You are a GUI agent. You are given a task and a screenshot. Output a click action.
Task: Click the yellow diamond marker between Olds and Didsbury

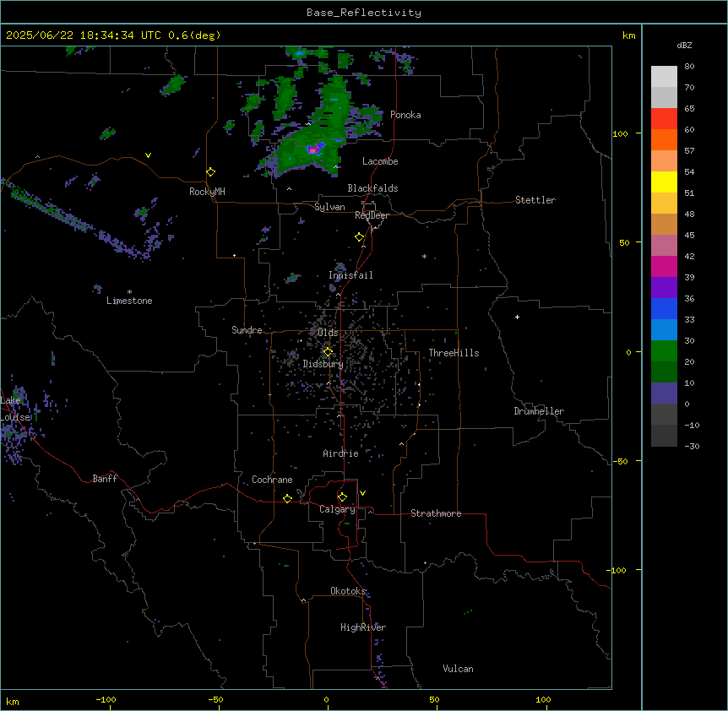[328, 352]
